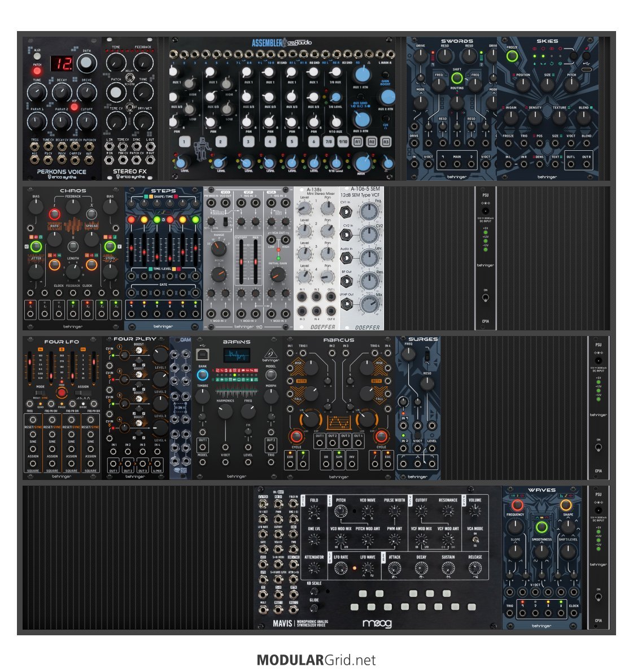Flip the VCA MODE switch on Mavis
The width and height of the screenshot is (633, 672).
475,539
